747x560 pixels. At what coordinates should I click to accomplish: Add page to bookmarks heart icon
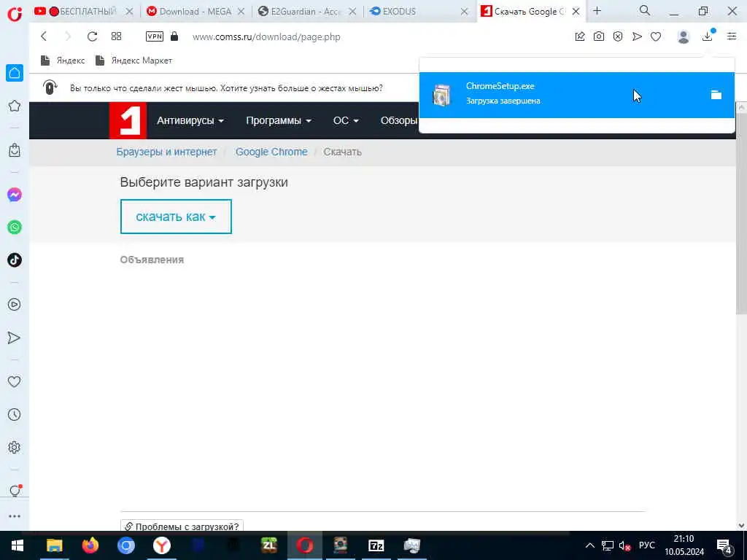[x=656, y=36]
